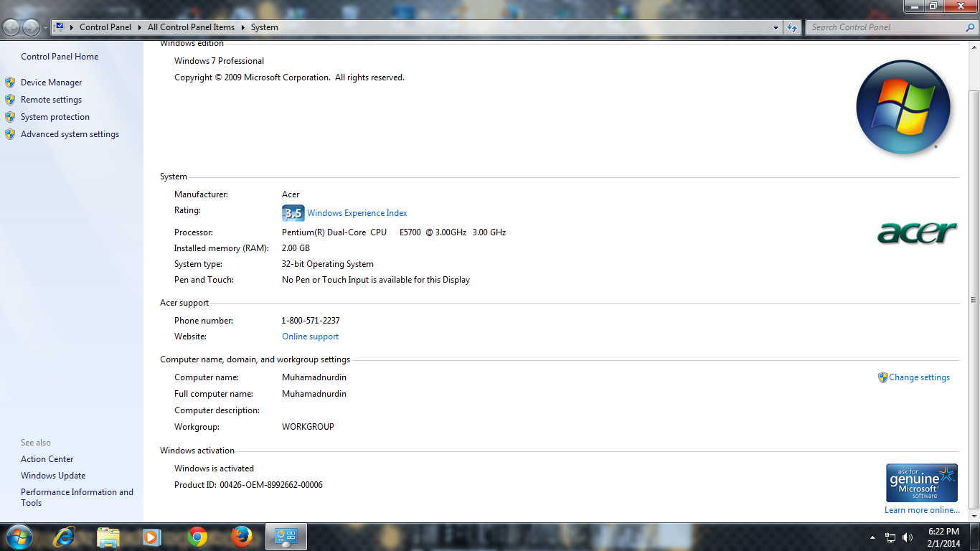Click the address bar computer icon

point(60,27)
